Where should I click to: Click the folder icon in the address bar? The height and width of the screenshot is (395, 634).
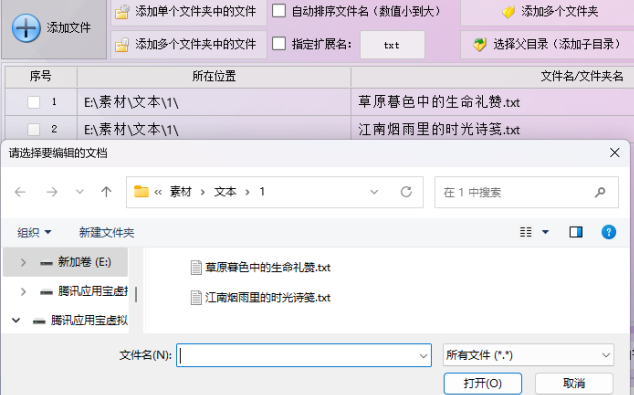click(x=141, y=191)
